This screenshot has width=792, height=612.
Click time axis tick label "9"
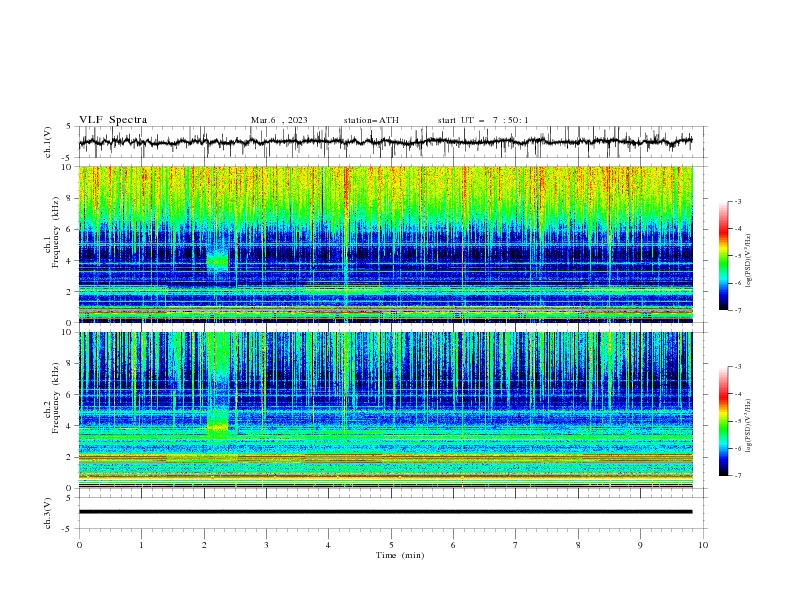point(640,545)
